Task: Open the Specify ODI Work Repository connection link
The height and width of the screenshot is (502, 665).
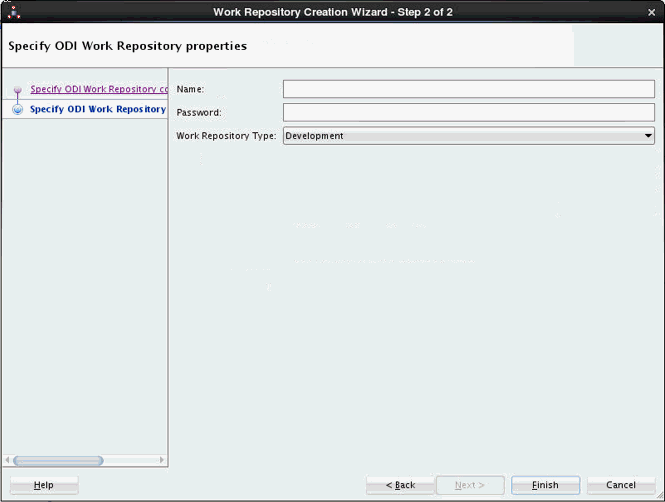Action: click(99, 89)
